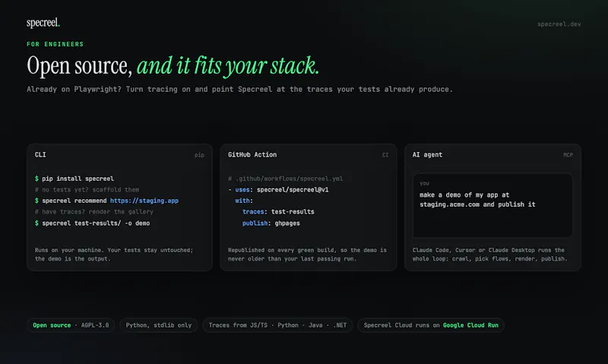608x364 pixels.
Task: Click the 'Already on Playwright?' subtitle
Action: (x=239, y=89)
